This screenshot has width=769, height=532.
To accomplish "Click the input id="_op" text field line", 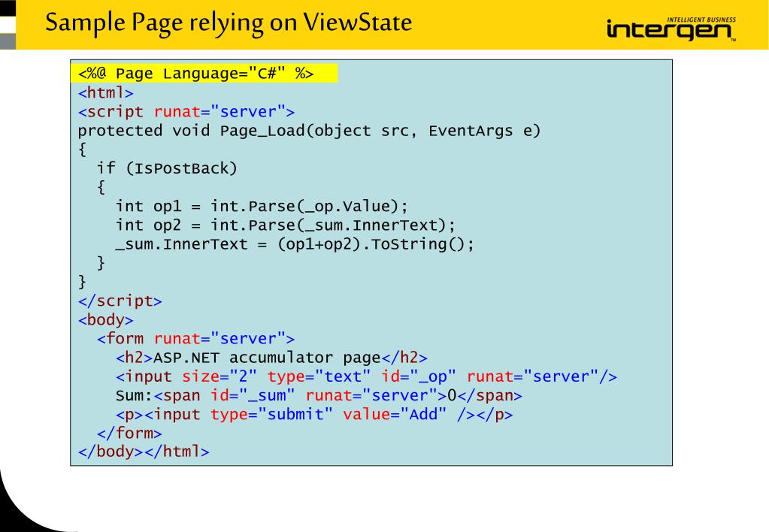I will point(366,376).
